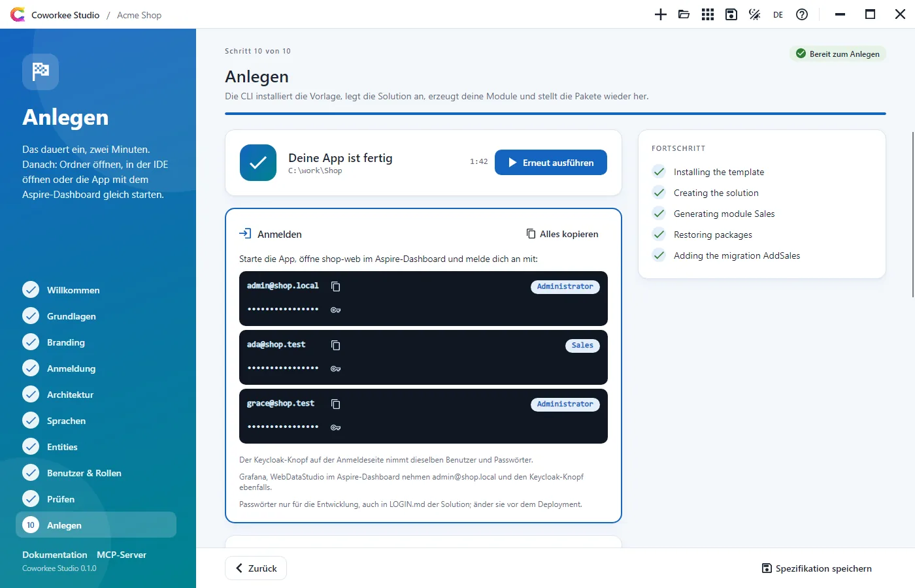Viewport: 915px width, 588px height.
Task: Click the Bereit zum Anlegen status badge
Action: coord(838,54)
